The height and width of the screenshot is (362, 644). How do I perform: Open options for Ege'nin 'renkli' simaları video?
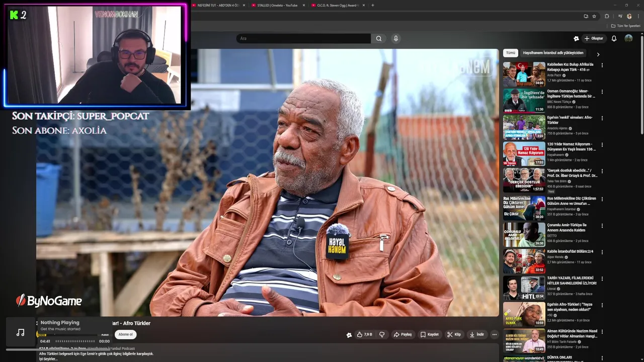tap(602, 118)
